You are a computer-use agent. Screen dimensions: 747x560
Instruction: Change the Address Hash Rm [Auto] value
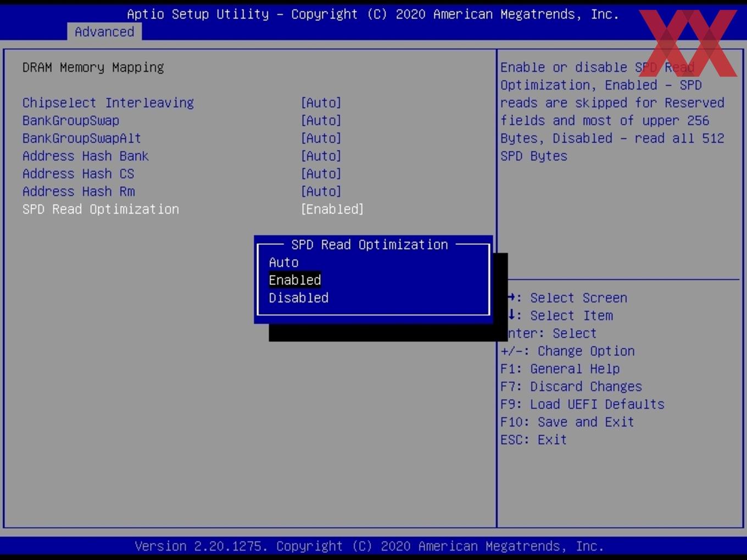[321, 192]
